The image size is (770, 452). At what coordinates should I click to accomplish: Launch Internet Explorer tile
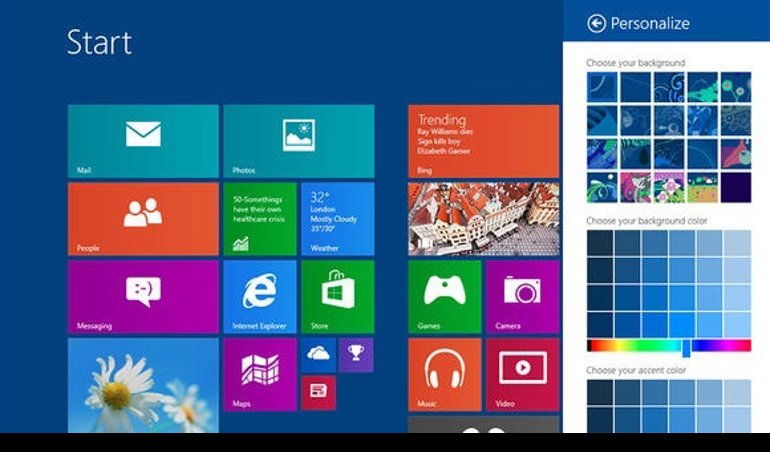260,297
